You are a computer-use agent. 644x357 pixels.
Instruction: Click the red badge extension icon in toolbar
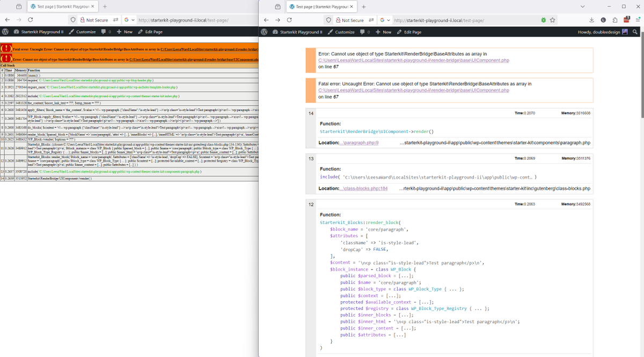626,19
